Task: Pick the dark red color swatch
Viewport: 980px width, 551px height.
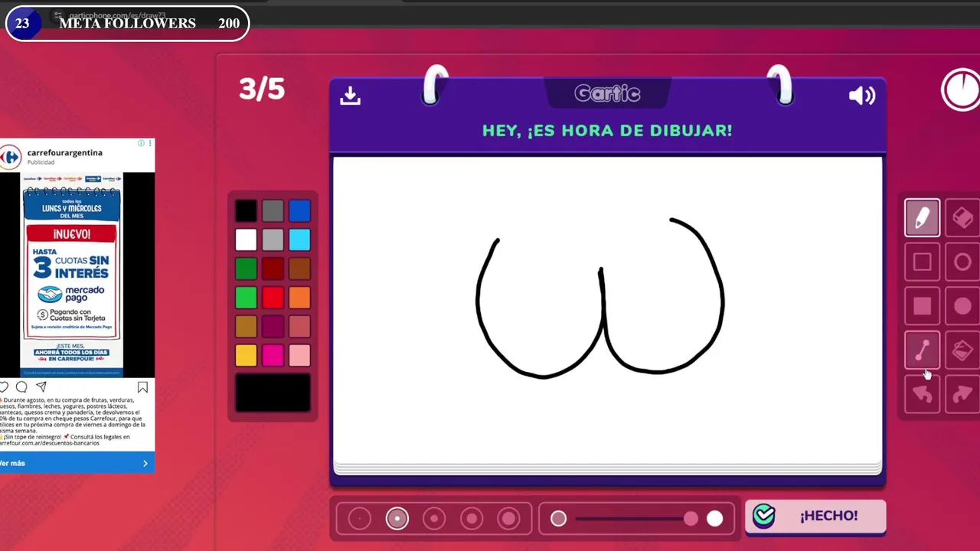Action: click(x=273, y=269)
